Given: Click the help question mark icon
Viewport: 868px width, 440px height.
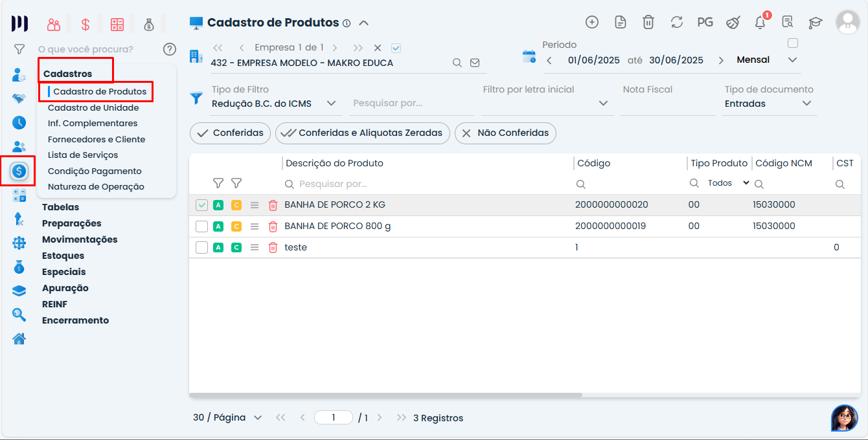Looking at the screenshot, I should [x=170, y=49].
